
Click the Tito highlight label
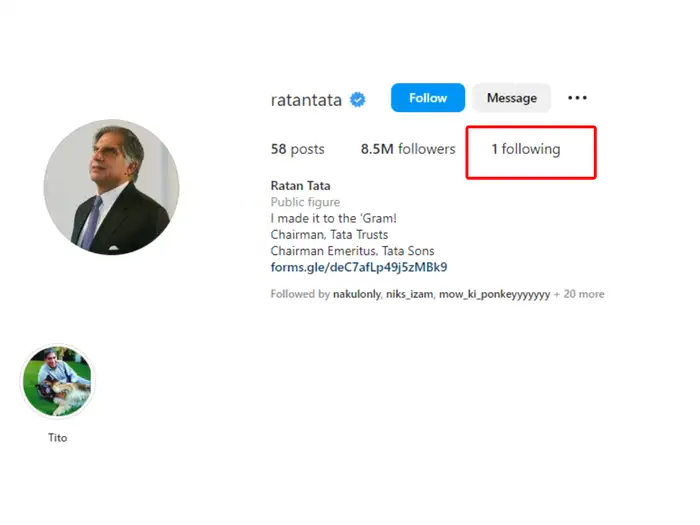coord(57,437)
